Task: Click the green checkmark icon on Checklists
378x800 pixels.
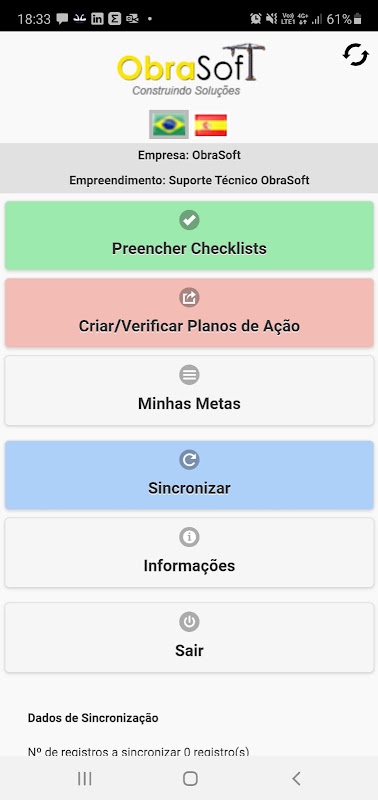Action: pos(189,220)
